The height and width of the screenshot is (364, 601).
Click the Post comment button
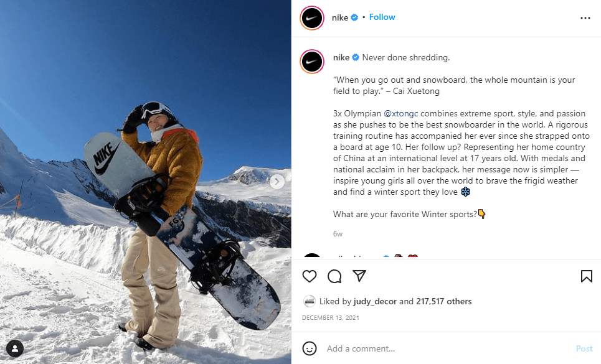[x=584, y=348]
